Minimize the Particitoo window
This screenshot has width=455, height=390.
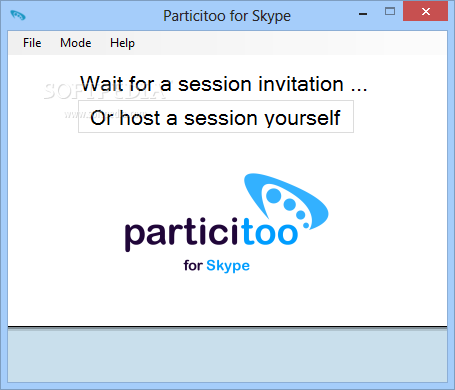click(x=363, y=13)
